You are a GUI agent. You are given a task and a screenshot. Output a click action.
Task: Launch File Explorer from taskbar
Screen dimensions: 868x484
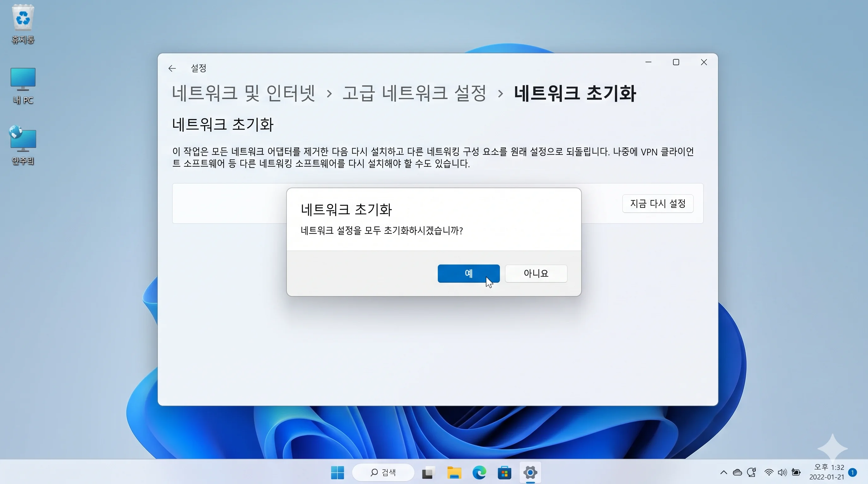point(454,473)
